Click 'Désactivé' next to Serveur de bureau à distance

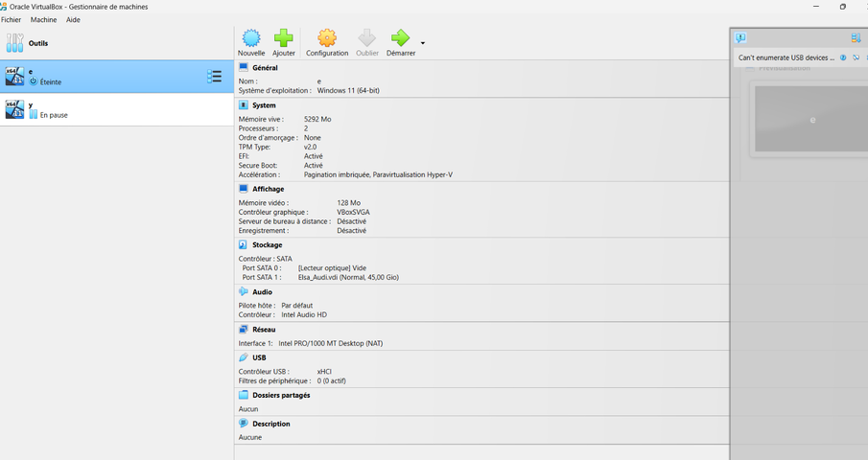[x=352, y=221]
